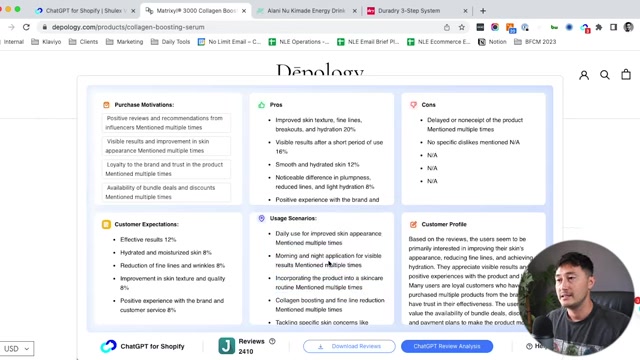Select 'Loyalty to the brand and trust' box
Viewport: 640px width, 360px height.
(166, 169)
